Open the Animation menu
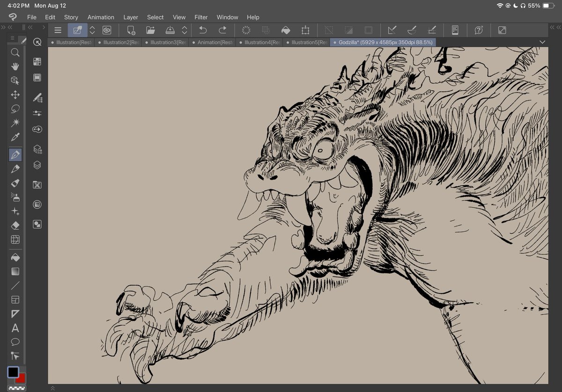Screen dimensions: 562x392 pos(101,17)
